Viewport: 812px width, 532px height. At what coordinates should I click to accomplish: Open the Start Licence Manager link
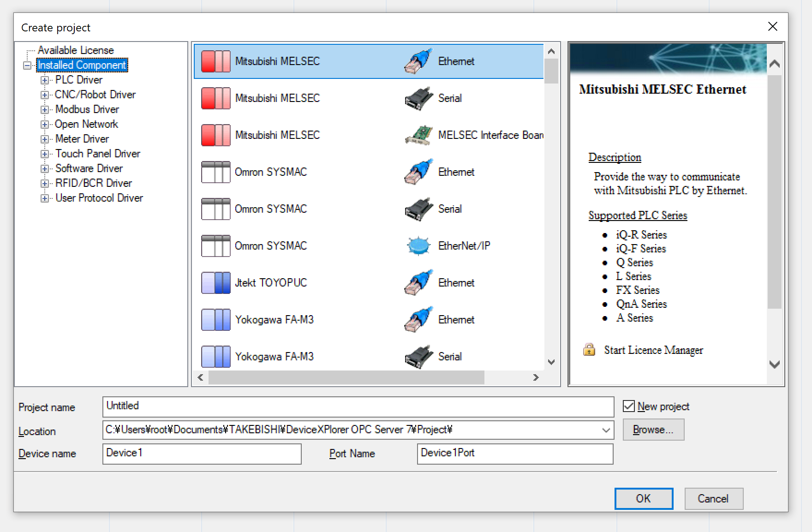(x=653, y=350)
